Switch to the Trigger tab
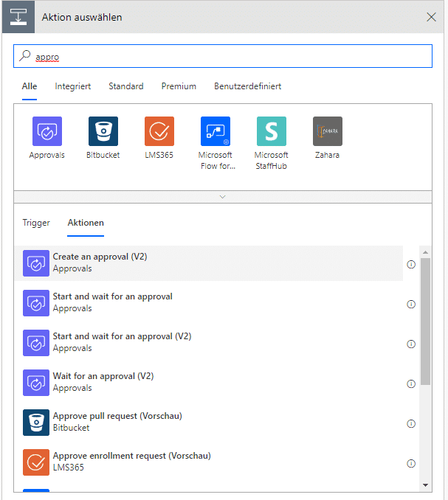 pos(36,223)
